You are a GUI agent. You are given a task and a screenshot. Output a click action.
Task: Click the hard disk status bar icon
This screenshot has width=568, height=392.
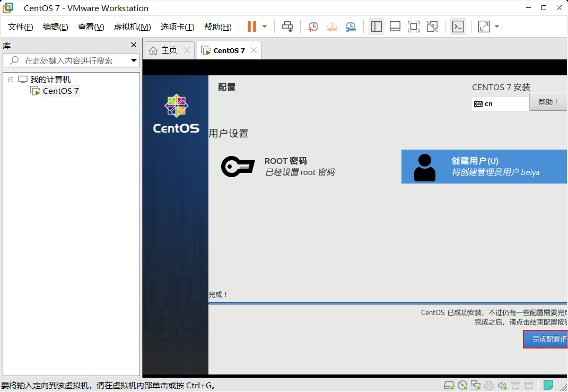(449, 385)
